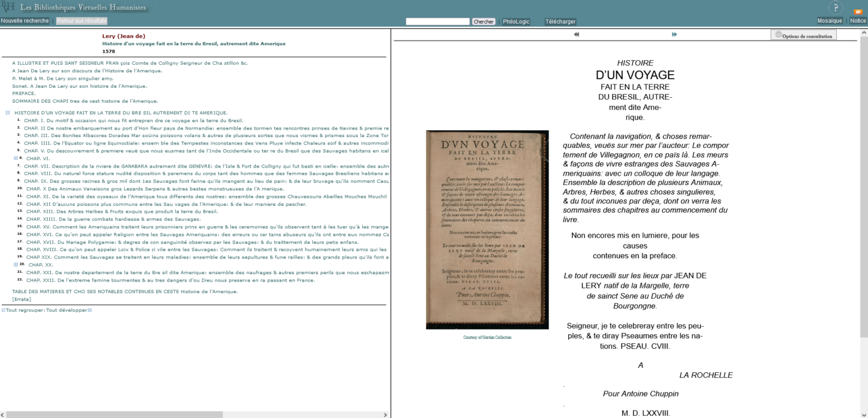Open 'Sonet. A Jean De Lery' link
Viewport: 868px width, 418px height.
(x=80, y=86)
